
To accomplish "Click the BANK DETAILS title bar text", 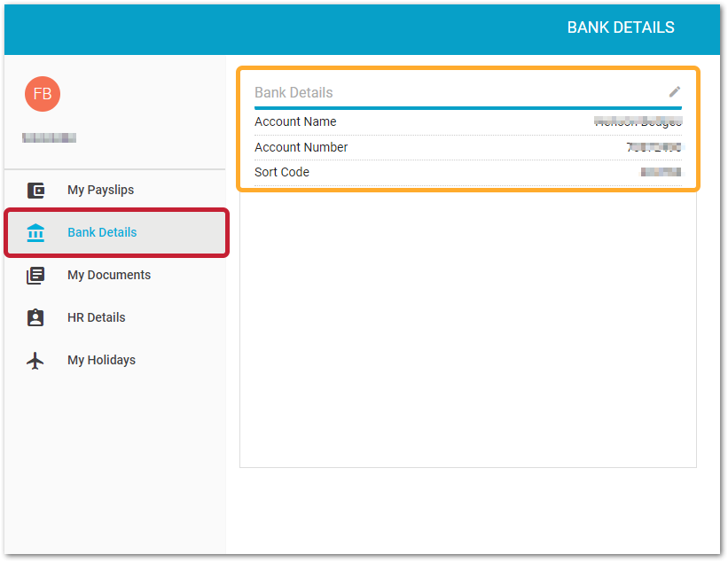I will pos(621,27).
